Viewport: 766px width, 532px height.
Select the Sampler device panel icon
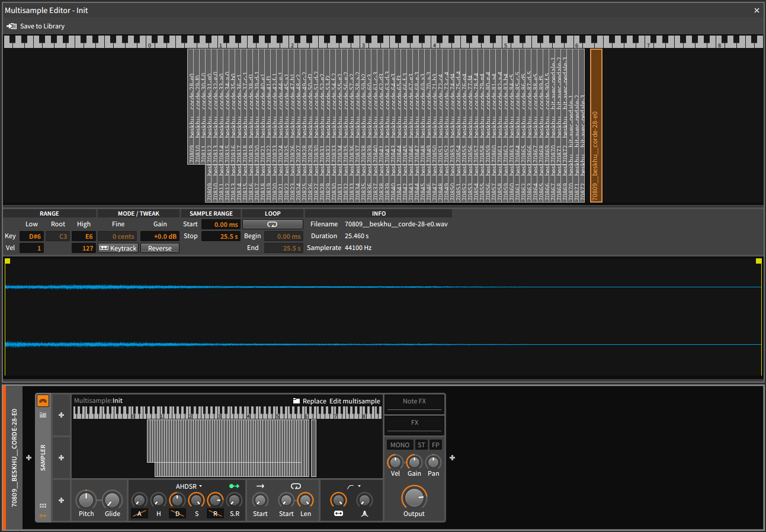43,400
